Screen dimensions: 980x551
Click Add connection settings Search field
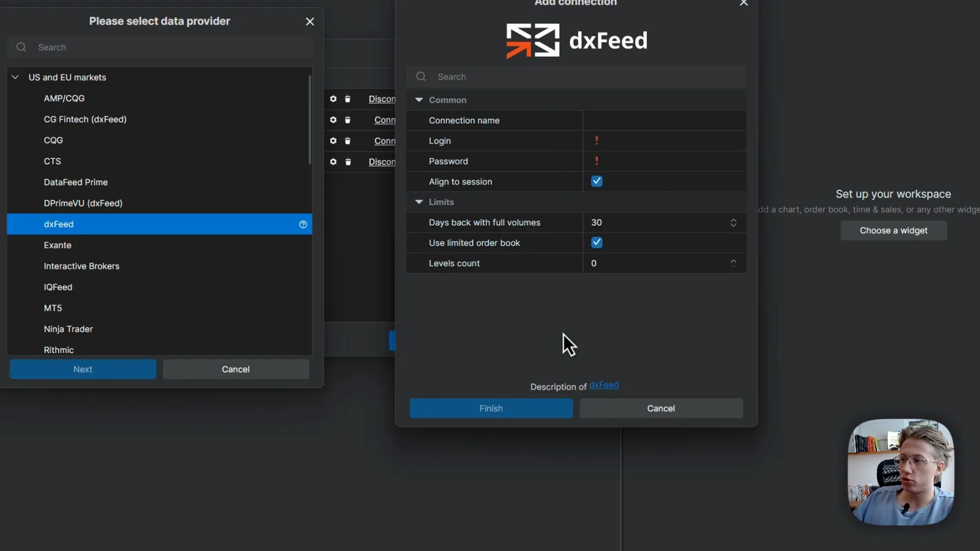[576, 77]
